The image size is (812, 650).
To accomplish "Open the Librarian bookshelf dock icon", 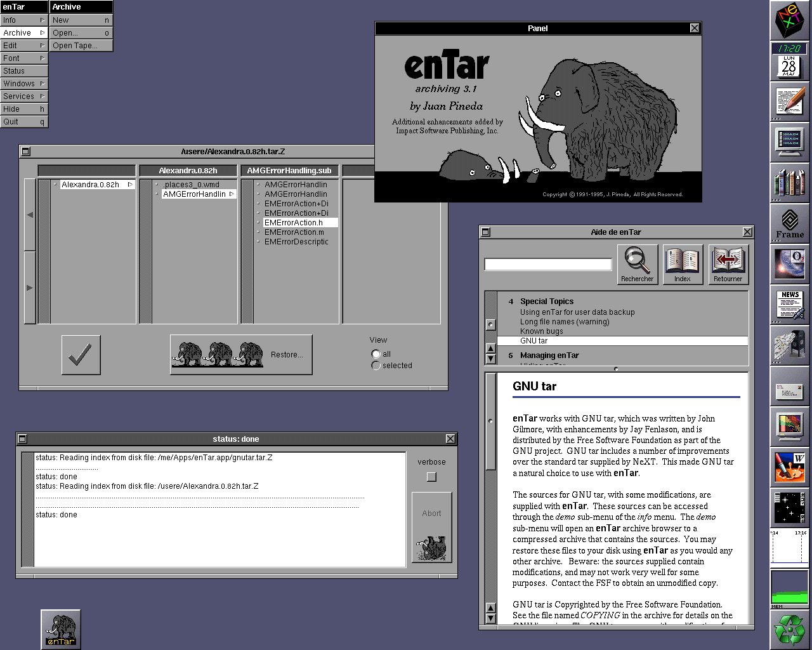I will pos(790,183).
